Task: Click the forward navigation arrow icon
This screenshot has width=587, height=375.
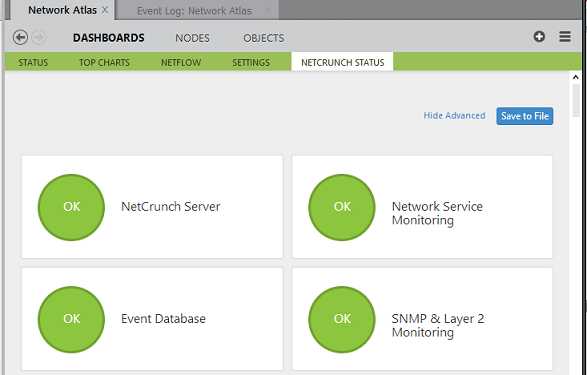Action: coord(39,37)
